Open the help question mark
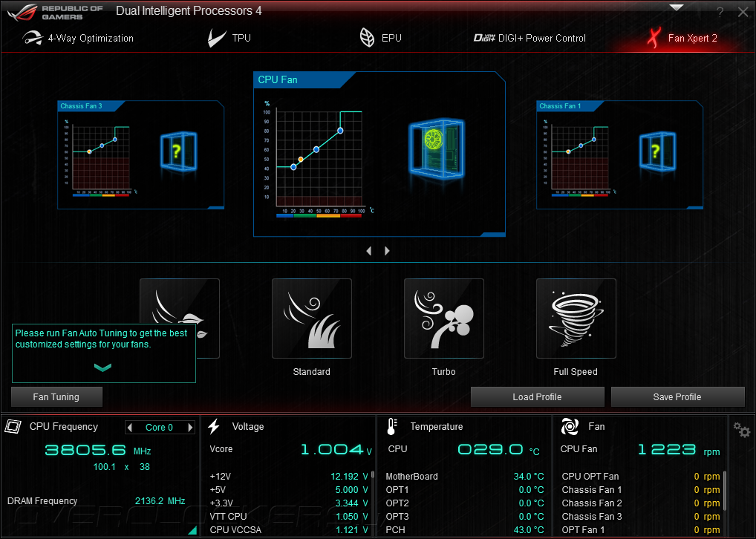756x539 pixels. 720,13
